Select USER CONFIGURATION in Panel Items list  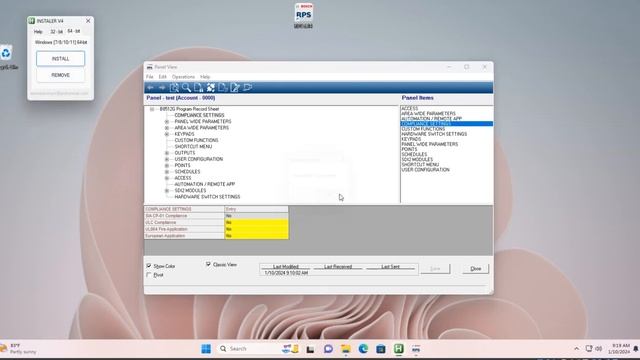click(425, 170)
